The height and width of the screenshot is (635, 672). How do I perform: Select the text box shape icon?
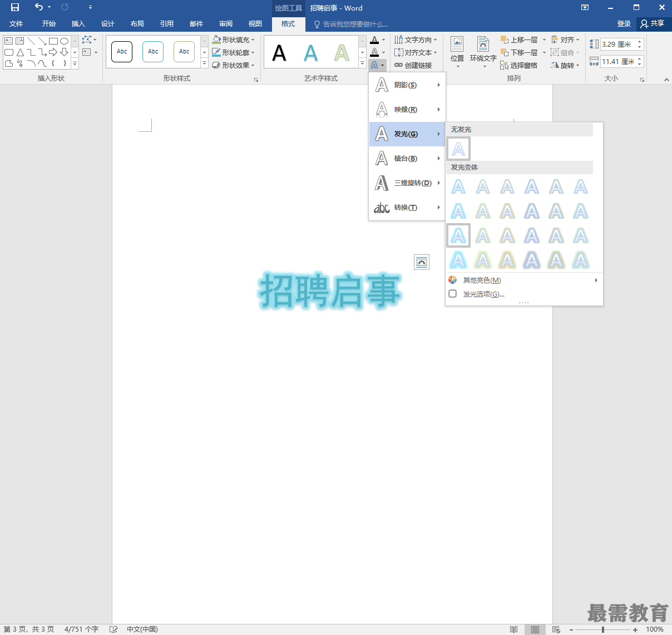click(x=8, y=41)
